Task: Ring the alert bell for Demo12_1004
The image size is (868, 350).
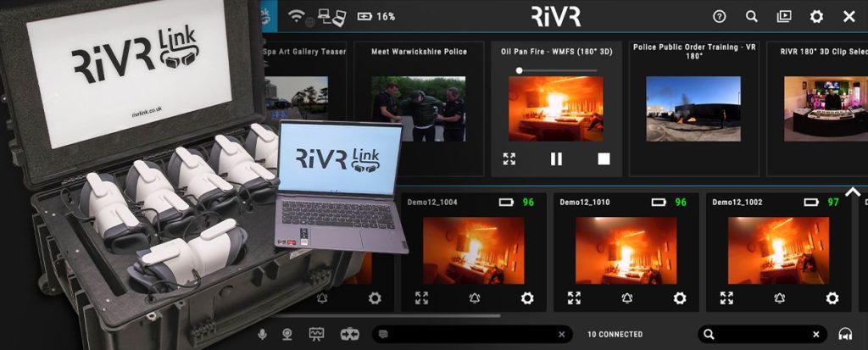Action: pos(475,298)
